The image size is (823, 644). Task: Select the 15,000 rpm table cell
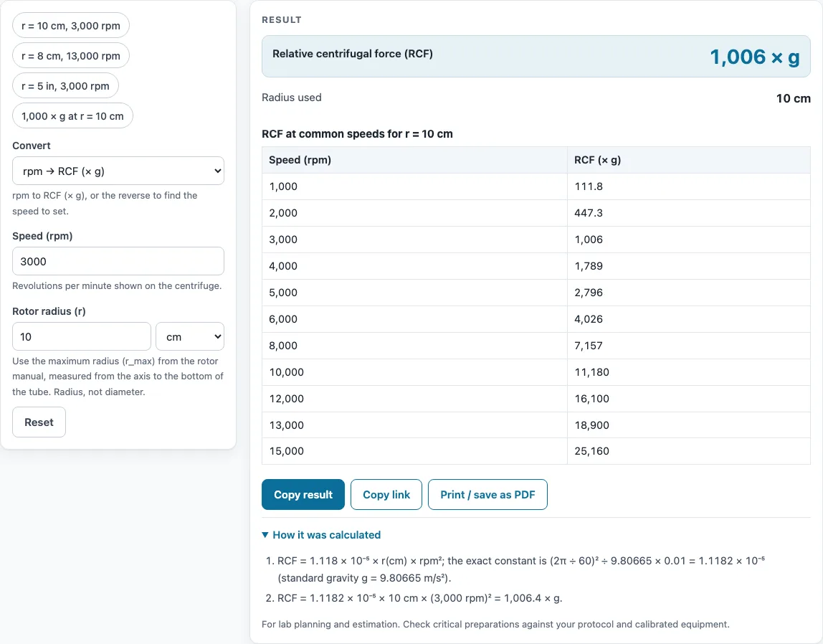pos(414,451)
